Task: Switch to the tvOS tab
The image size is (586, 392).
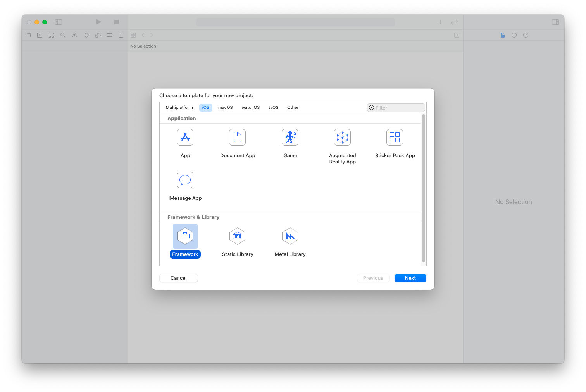Action: pyautogui.click(x=273, y=107)
